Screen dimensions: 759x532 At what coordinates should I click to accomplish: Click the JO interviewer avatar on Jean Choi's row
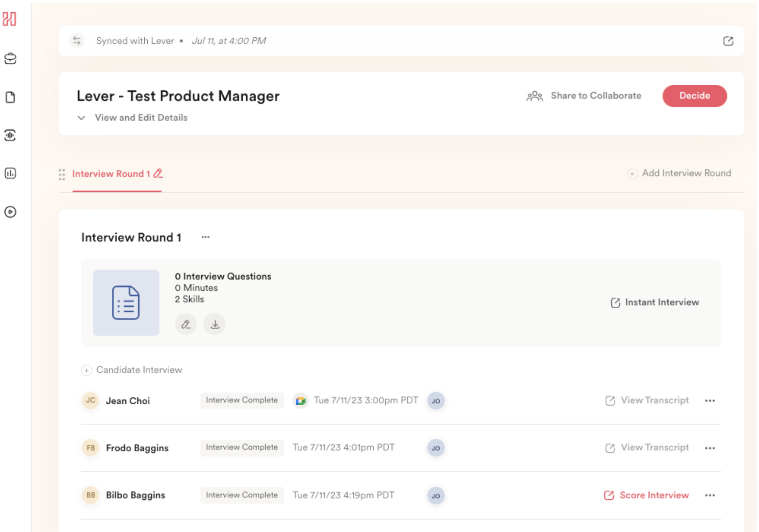click(x=436, y=400)
